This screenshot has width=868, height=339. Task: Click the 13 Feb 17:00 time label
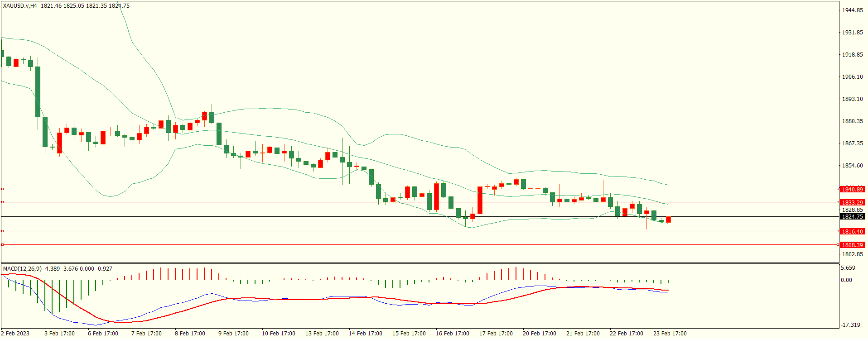pos(322,334)
